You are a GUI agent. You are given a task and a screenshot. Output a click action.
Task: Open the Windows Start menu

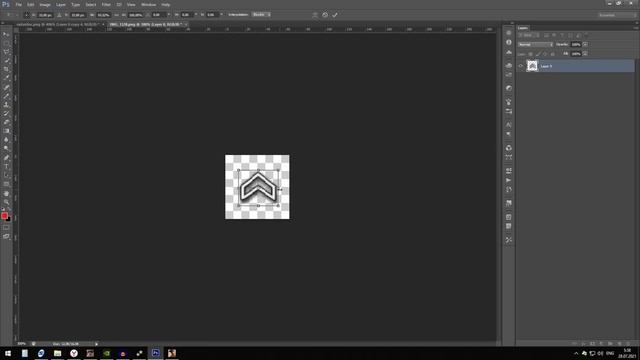point(8,353)
